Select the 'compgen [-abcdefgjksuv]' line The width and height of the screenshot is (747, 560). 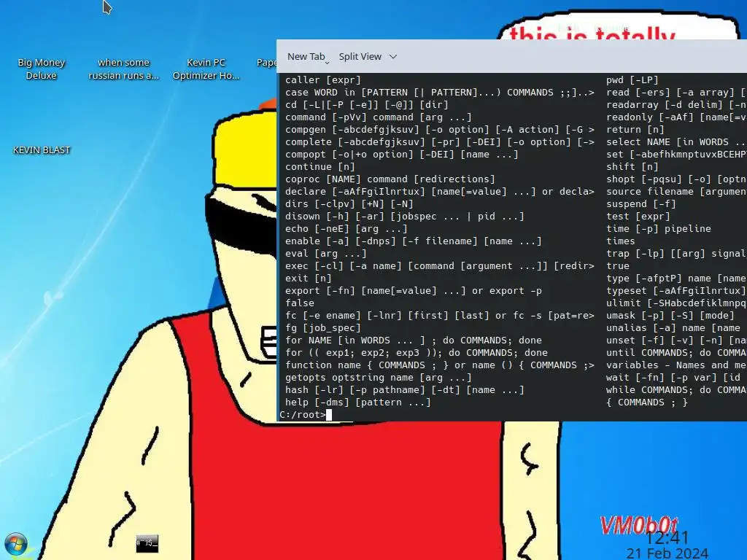coord(440,130)
